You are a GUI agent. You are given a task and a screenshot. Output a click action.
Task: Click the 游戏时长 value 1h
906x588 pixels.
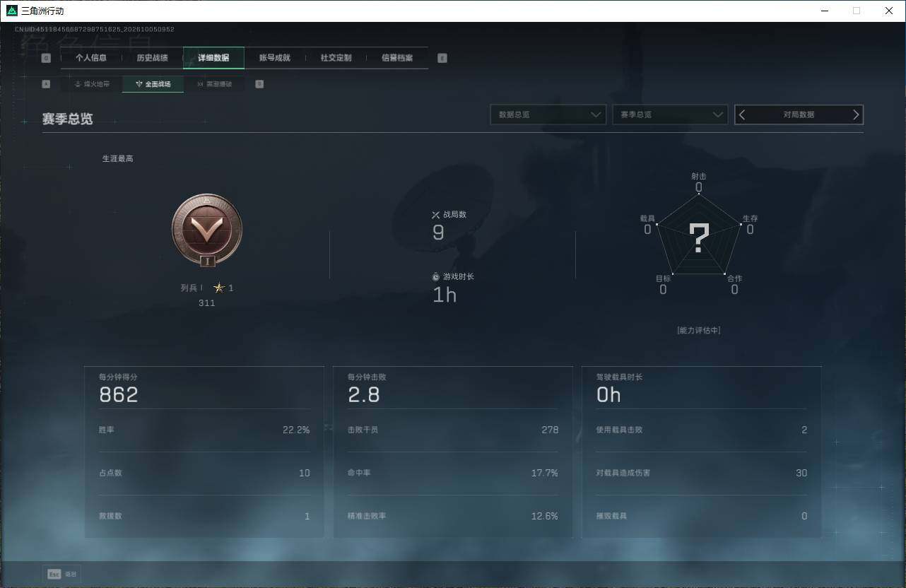coord(445,295)
